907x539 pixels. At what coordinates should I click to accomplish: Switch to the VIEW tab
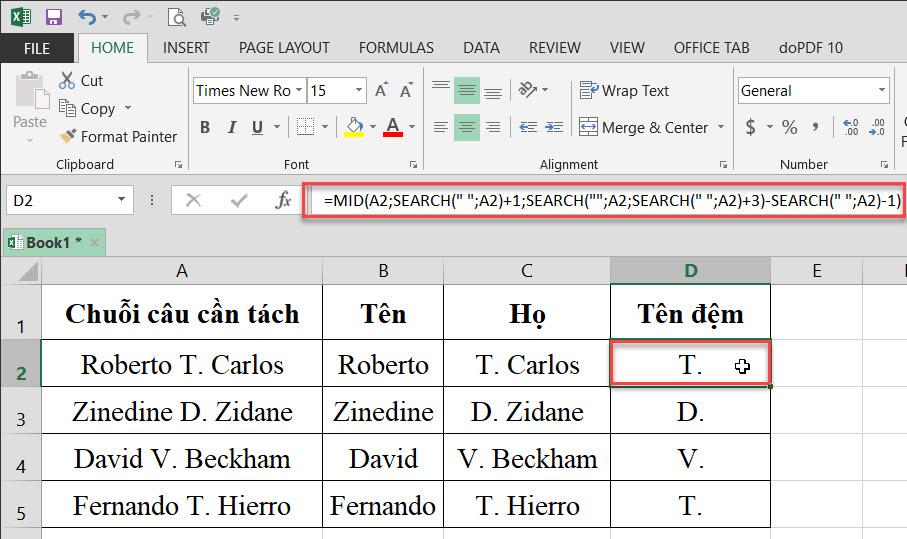pos(627,47)
